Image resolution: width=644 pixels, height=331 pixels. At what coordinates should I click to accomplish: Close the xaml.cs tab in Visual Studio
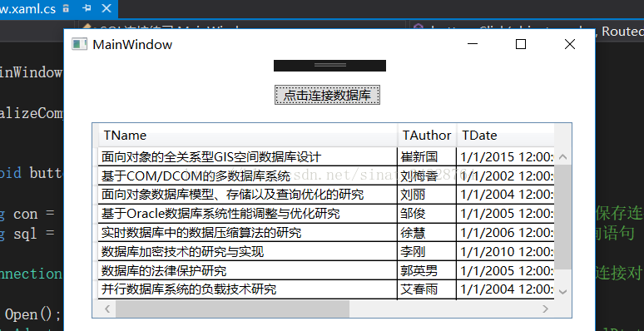tap(107, 8)
